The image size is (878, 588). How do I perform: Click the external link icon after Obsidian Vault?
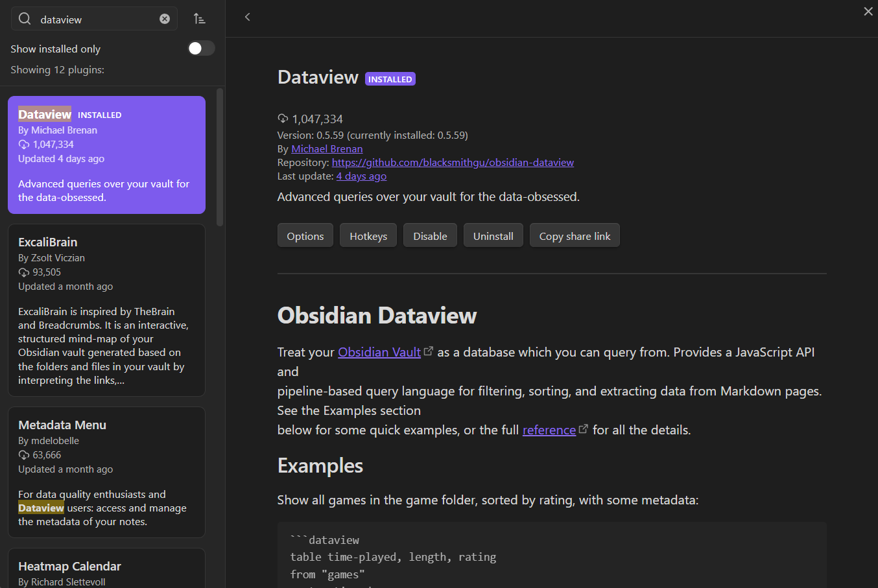pyautogui.click(x=429, y=350)
